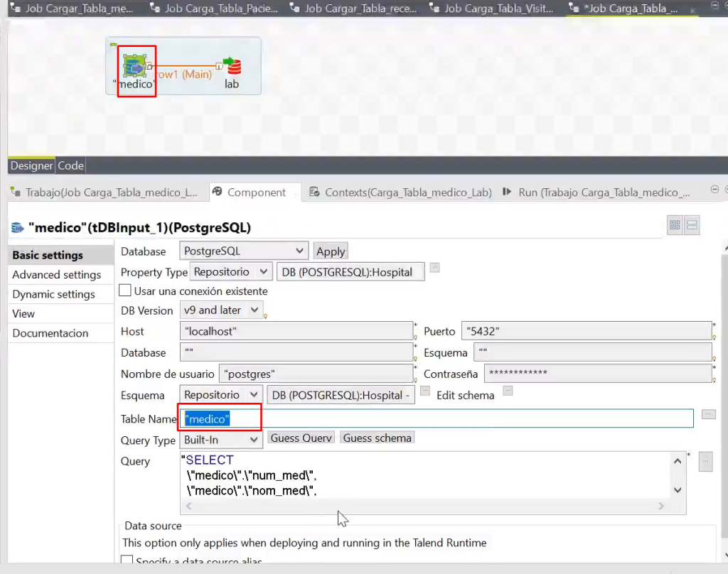
Task: Open the Query editor ellipsis button
Action: (x=705, y=461)
